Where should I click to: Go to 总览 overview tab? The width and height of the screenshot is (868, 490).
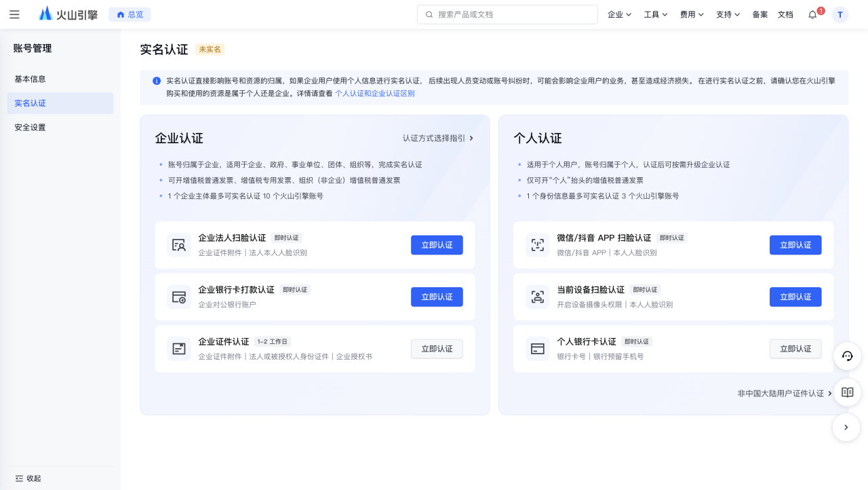[x=130, y=14]
